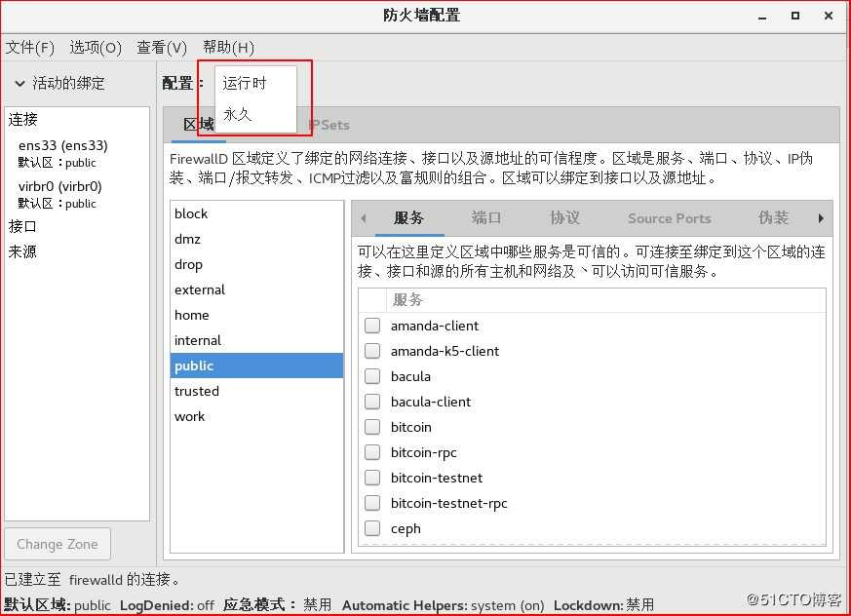Switch to the Source Ports tab
The image size is (851, 616).
pyautogui.click(x=669, y=218)
